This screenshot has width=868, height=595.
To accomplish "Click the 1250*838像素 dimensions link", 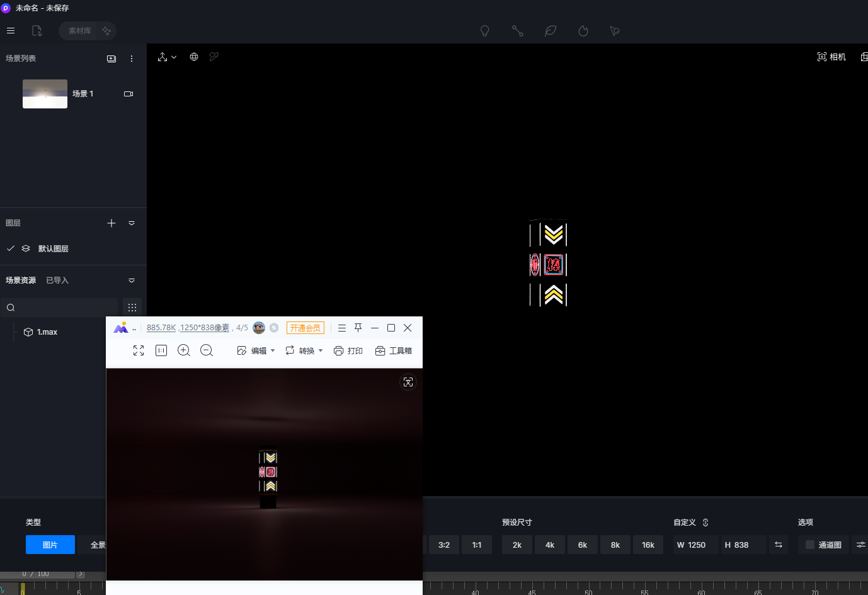I will [204, 328].
